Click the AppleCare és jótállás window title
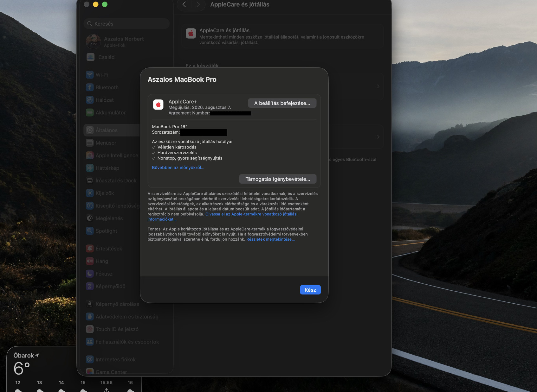Screen dimensions: 537x392 [x=240, y=4]
